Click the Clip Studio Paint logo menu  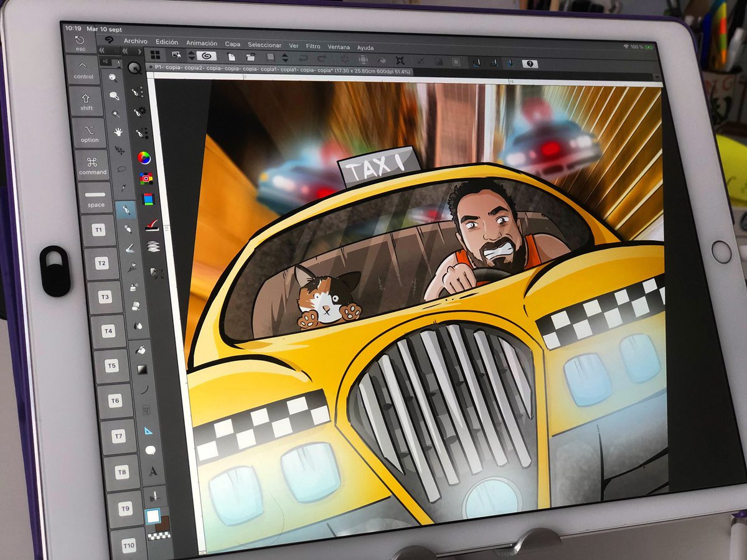[108, 40]
